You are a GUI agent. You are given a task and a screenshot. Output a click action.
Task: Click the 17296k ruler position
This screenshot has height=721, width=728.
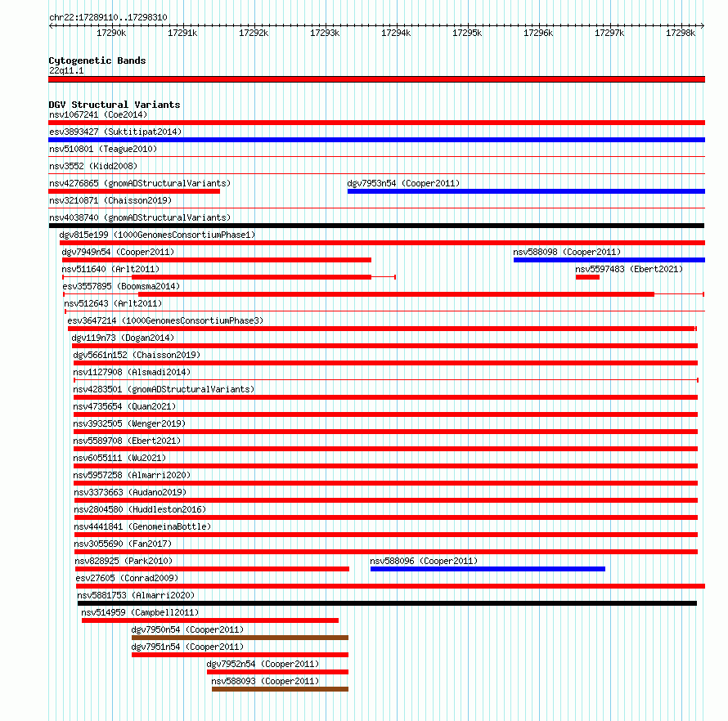[538, 33]
